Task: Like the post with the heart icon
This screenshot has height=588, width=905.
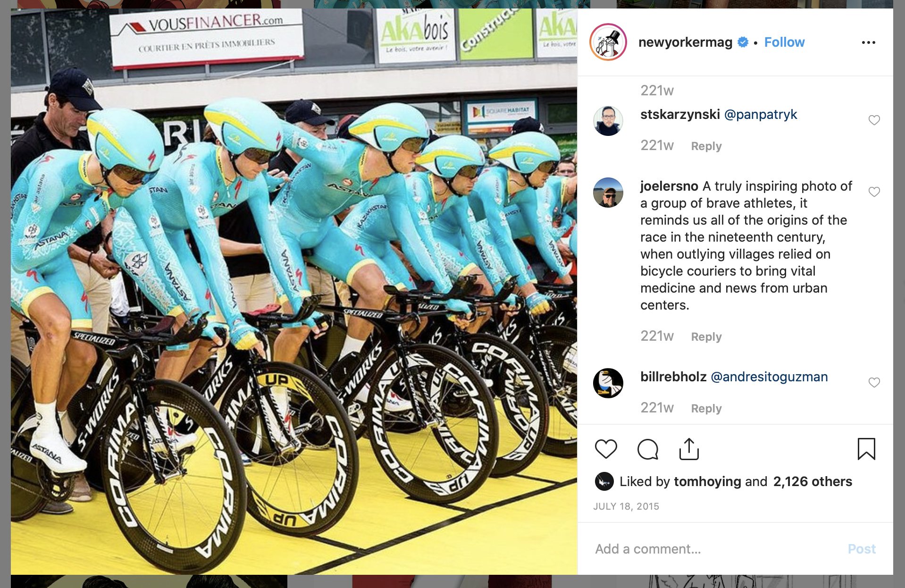Action: (606, 449)
